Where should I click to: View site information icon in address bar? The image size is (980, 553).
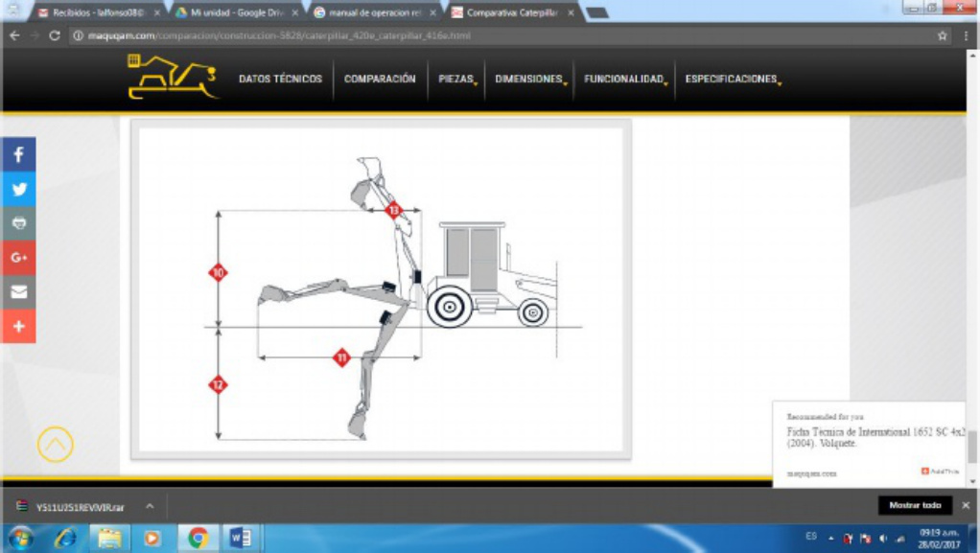pyautogui.click(x=78, y=35)
